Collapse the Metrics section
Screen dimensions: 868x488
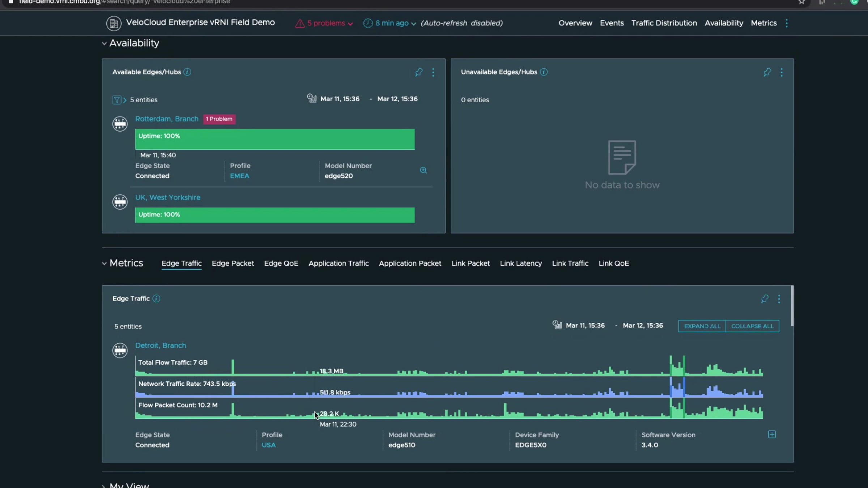click(x=104, y=264)
